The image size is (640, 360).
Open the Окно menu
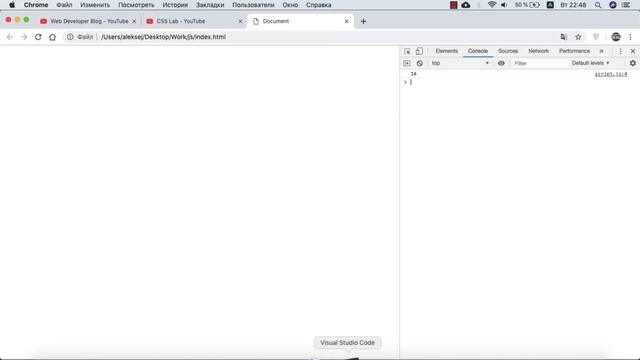290,5
